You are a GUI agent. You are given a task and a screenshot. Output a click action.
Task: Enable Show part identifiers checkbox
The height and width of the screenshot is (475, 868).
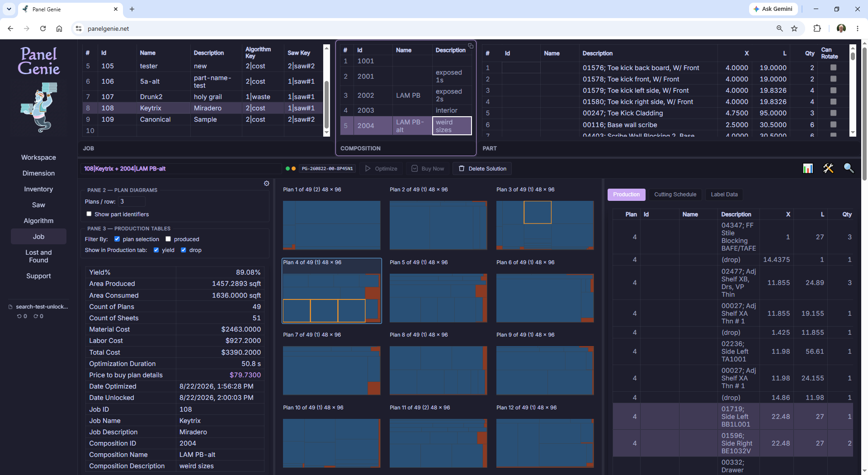(x=89, y=214)
